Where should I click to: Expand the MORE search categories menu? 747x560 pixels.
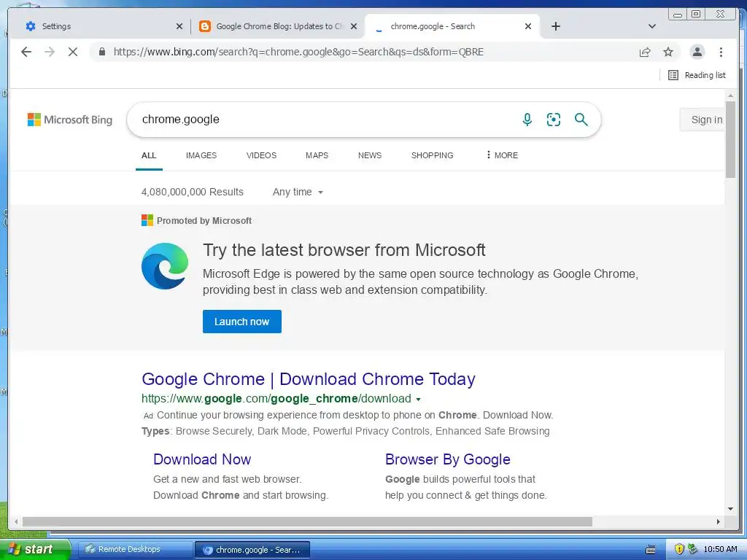[x=502, y=155]
